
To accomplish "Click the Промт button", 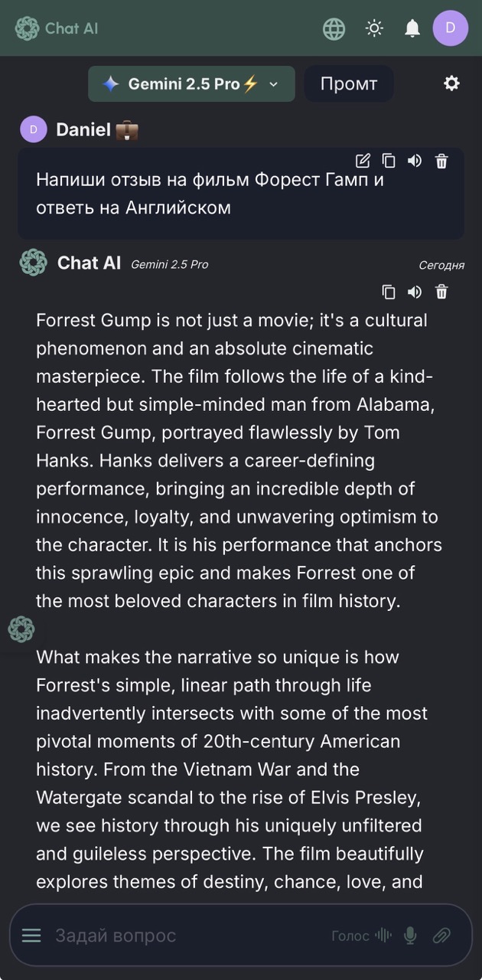I will coord(349,84).
